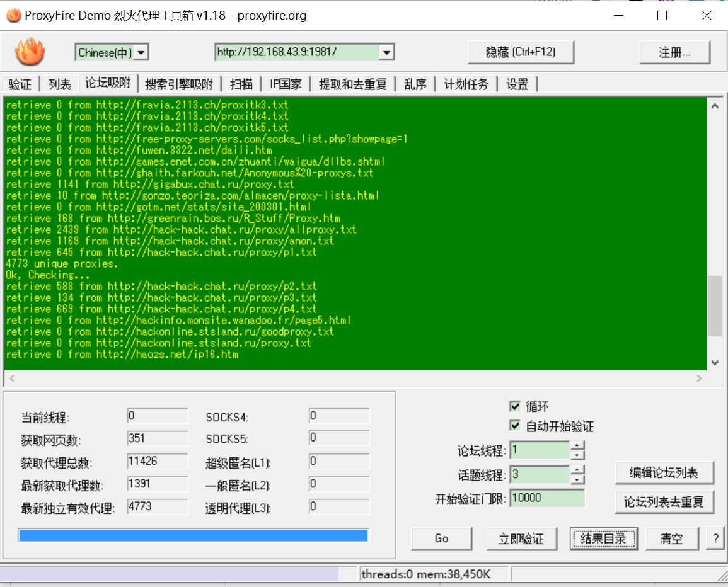Viewport: 728px width, 587px height.
Task: Click the 最新获取代理数 value 1391
Action: [158, 484]
